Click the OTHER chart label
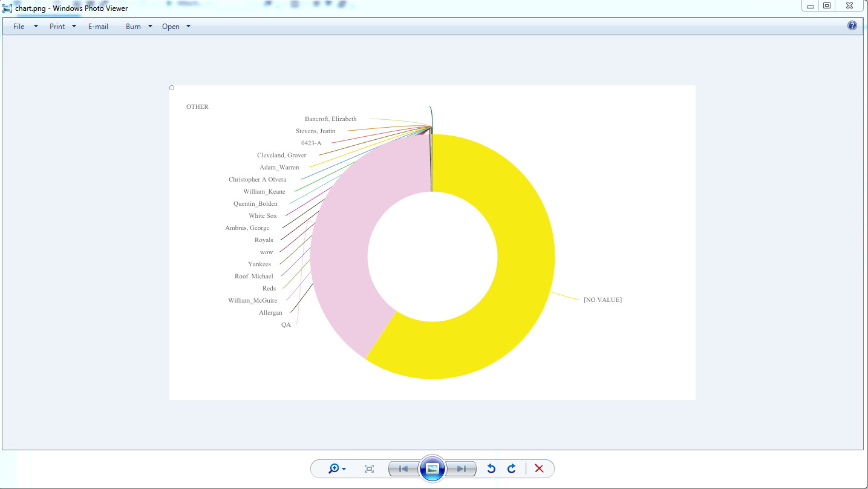Screen dimensions: 868x489 coord(197,107)
